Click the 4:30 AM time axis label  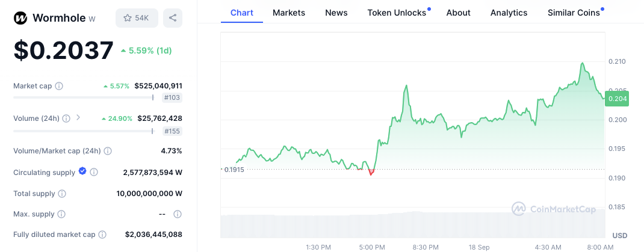pos(548,247)
